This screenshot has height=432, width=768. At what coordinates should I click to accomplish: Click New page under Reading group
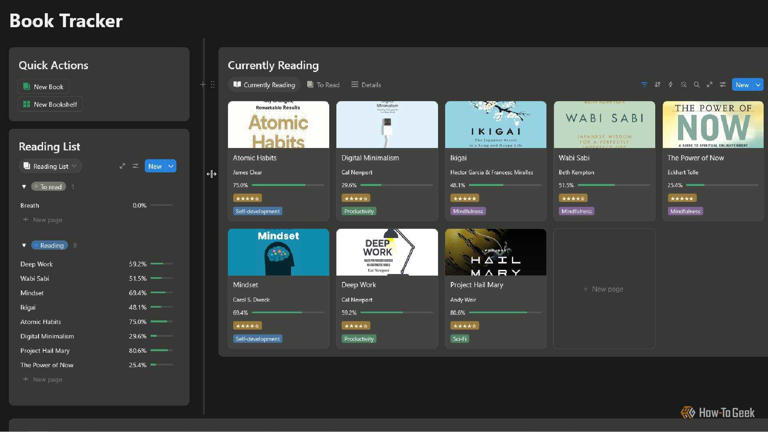pos(43,379)
